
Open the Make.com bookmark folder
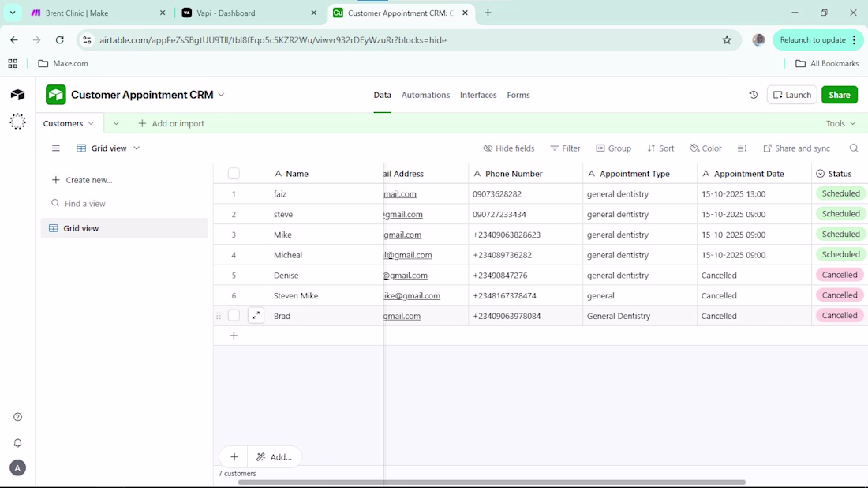[x=63, y=64]
